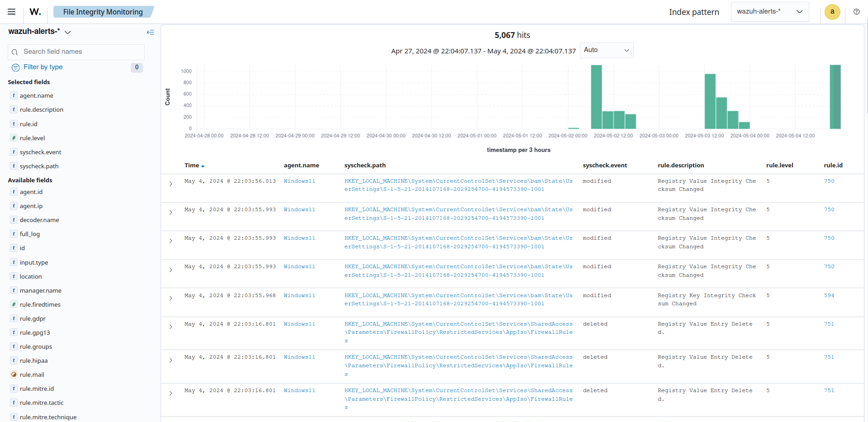Screen dimensions: 868x422
Task: Open the Auto interval dropdown
Action: [606, 50]
